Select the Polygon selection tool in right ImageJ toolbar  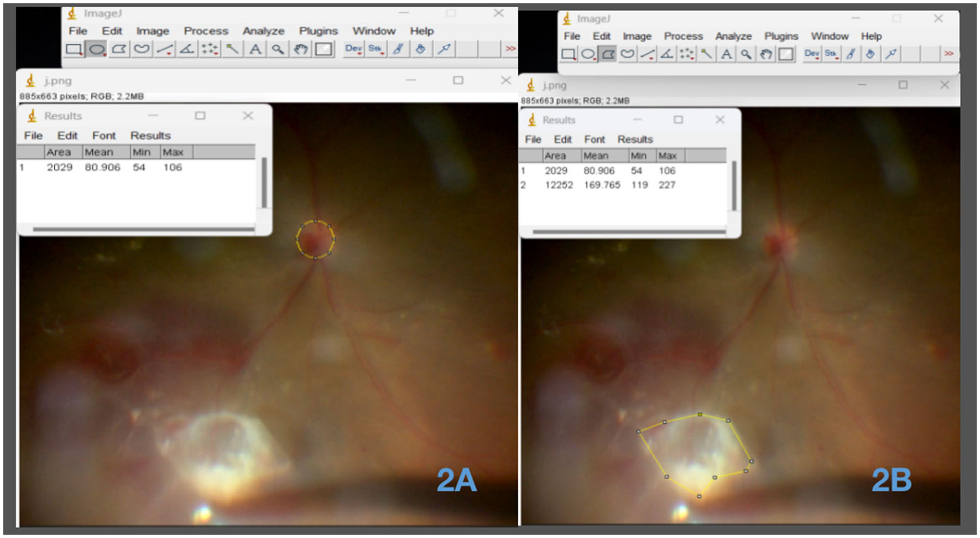(607, 54)
